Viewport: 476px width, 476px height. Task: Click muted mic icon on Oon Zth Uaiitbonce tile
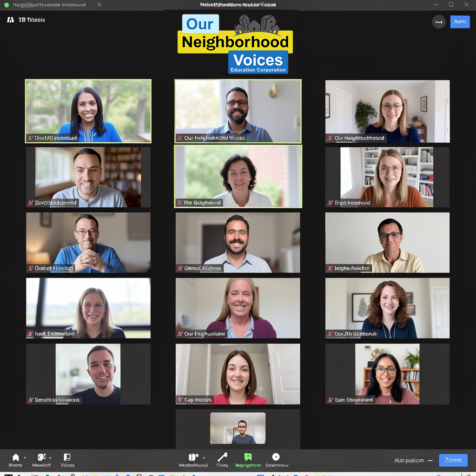point(330,334)
